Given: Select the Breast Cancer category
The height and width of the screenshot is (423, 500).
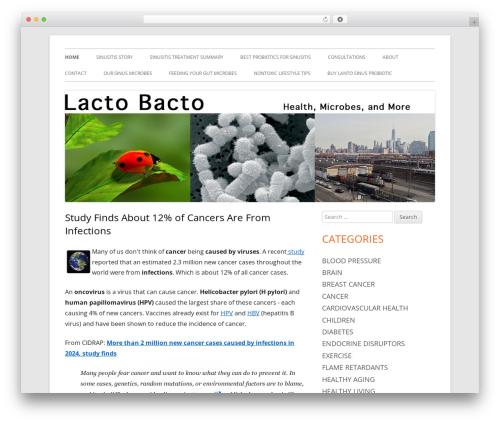Looking at the screenshot, I should point(348,284).
